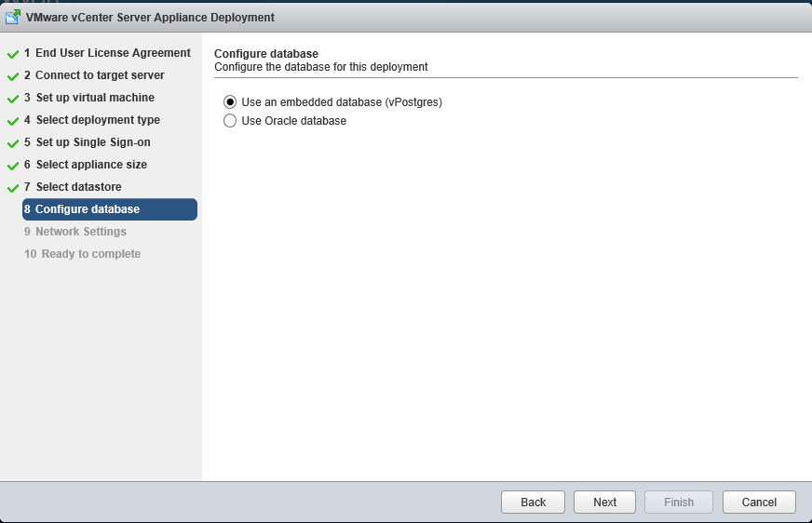Click the vCenter Appliance Deployment title icon

point(13,17)
